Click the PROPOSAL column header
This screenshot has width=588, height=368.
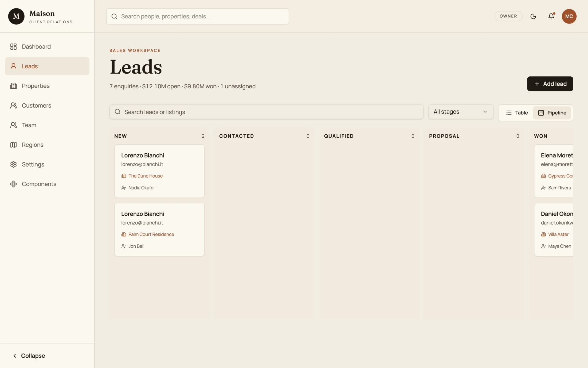click(444, 136)
